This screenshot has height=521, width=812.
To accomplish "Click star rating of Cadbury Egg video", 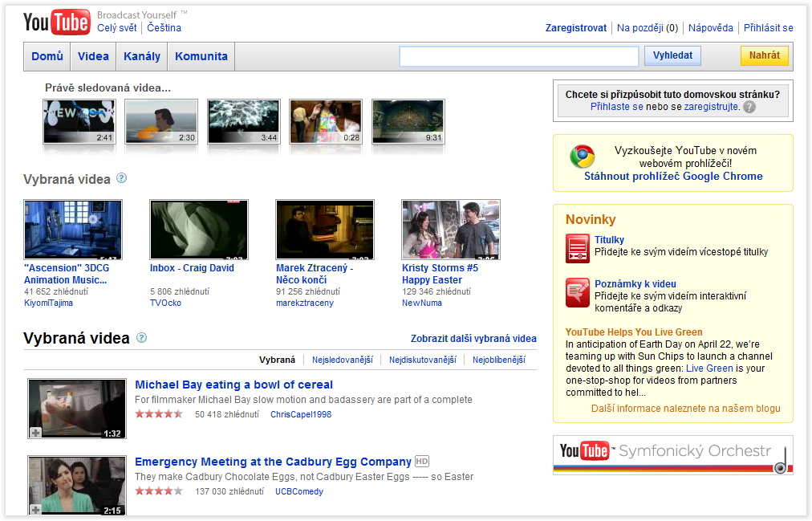I will coord(159,491).
